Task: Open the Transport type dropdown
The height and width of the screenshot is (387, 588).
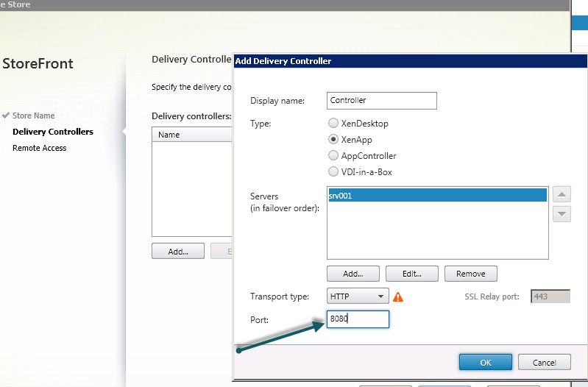Action: pos(358,297)
